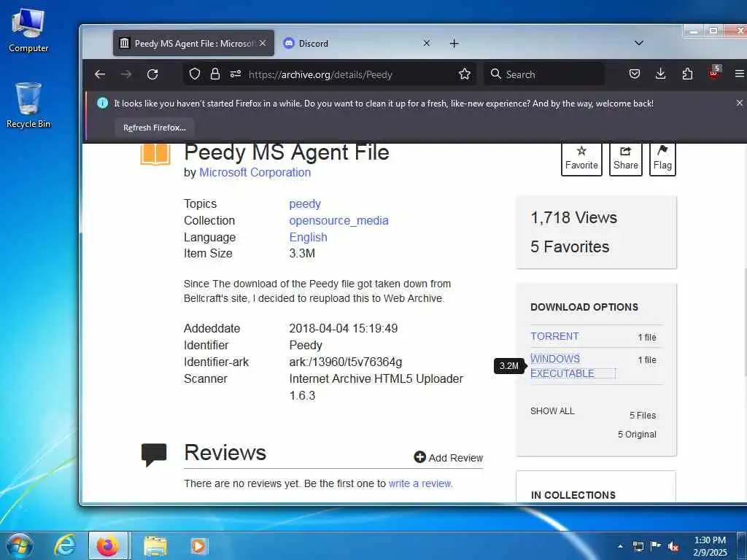Screen dimensions: 747x560
Task: View site security via the padlock icon
Action: [x=215, y=74]
